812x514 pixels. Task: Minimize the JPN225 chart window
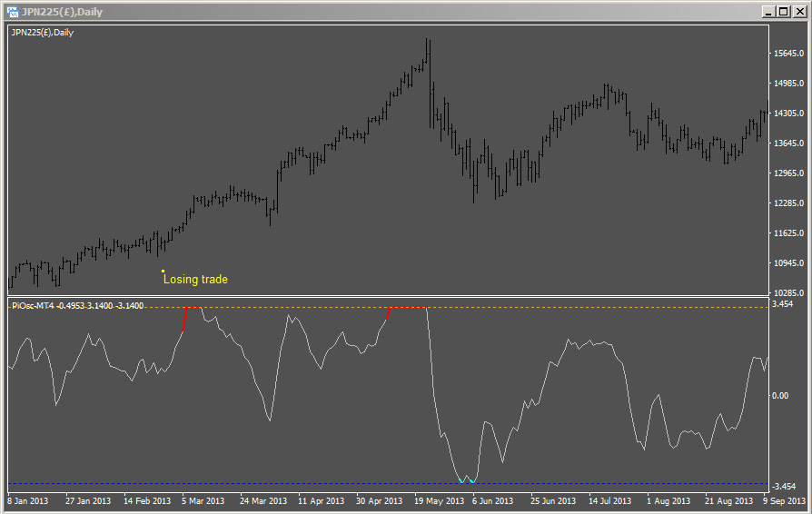[769, 12]
